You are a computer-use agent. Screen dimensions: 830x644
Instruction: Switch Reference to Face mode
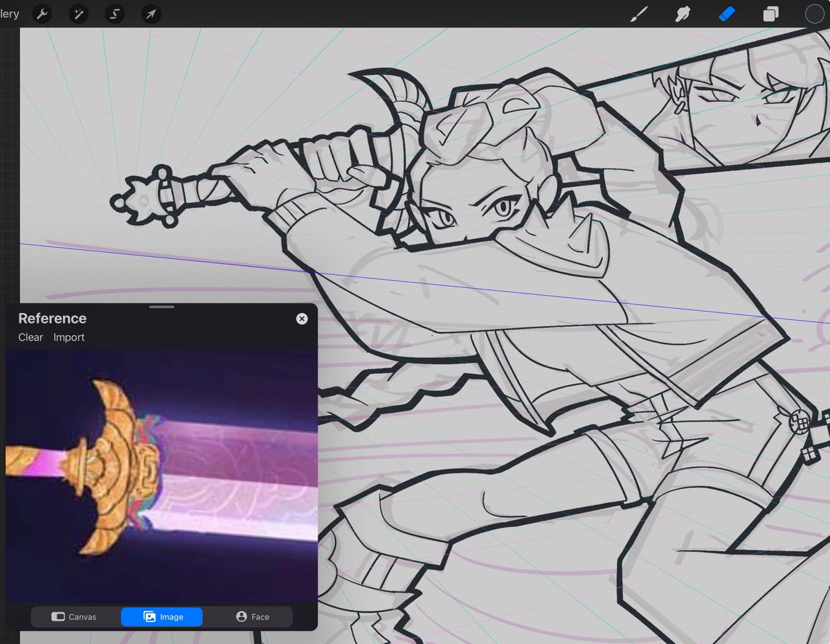tap(253, 616)
